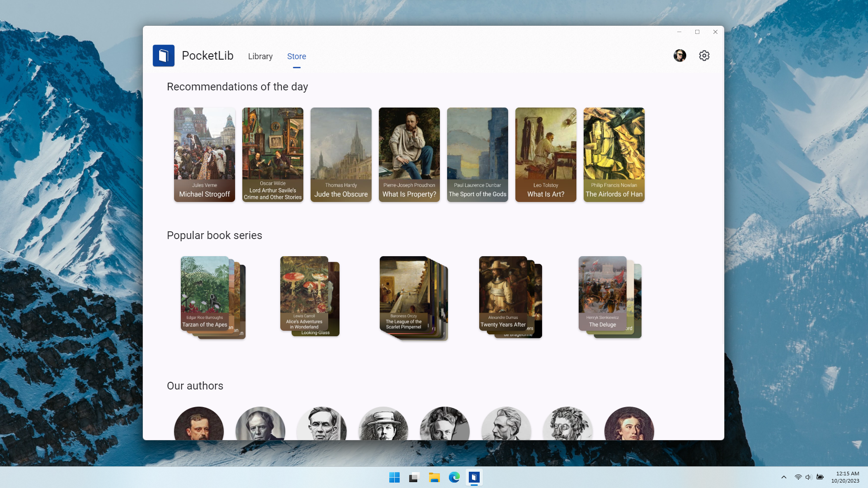Open Jude the Obscure book card
The height and width of the screenshot is (488, 868).
point(341,155)
